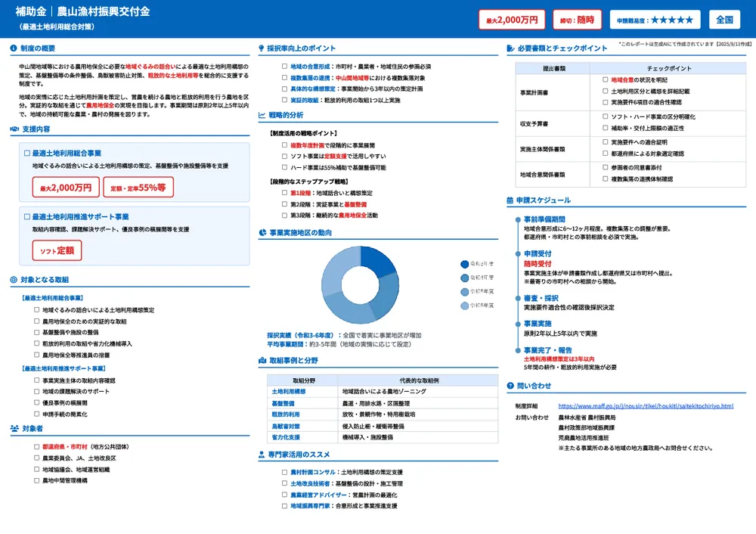Check the 都道府県・市町村 checkbox under 対象者
The image size is (756, 534).
36,446
